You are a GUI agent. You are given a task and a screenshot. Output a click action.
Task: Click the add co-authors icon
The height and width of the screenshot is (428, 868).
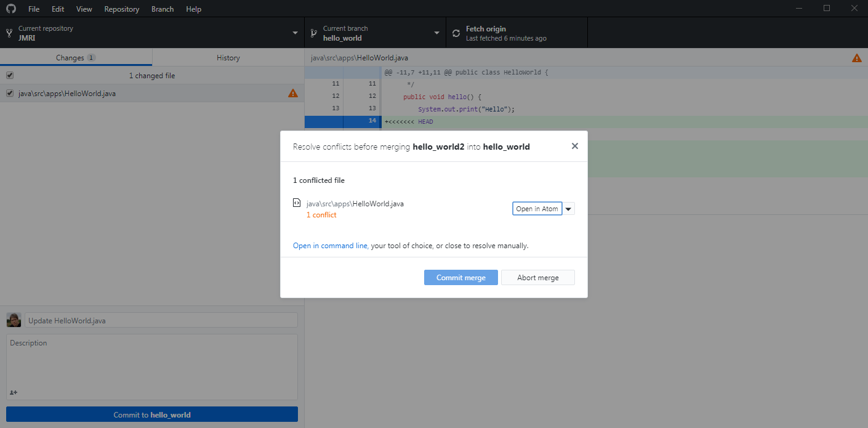pos(14,392)
